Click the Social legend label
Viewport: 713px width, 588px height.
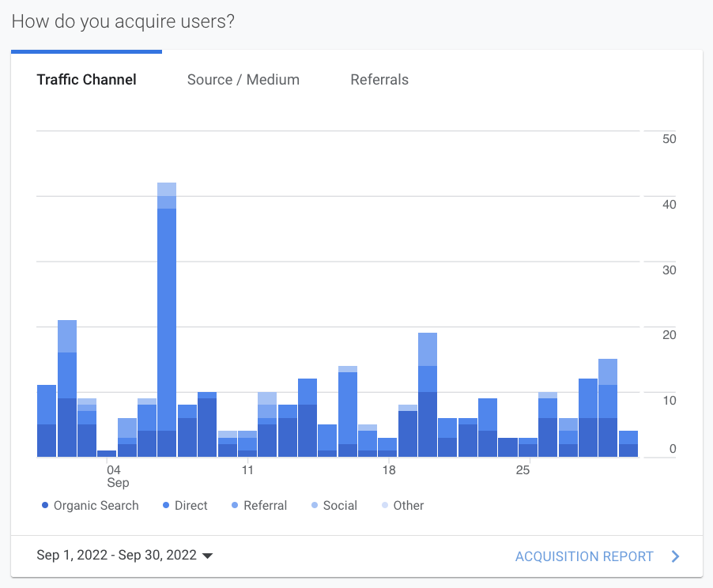340,506
